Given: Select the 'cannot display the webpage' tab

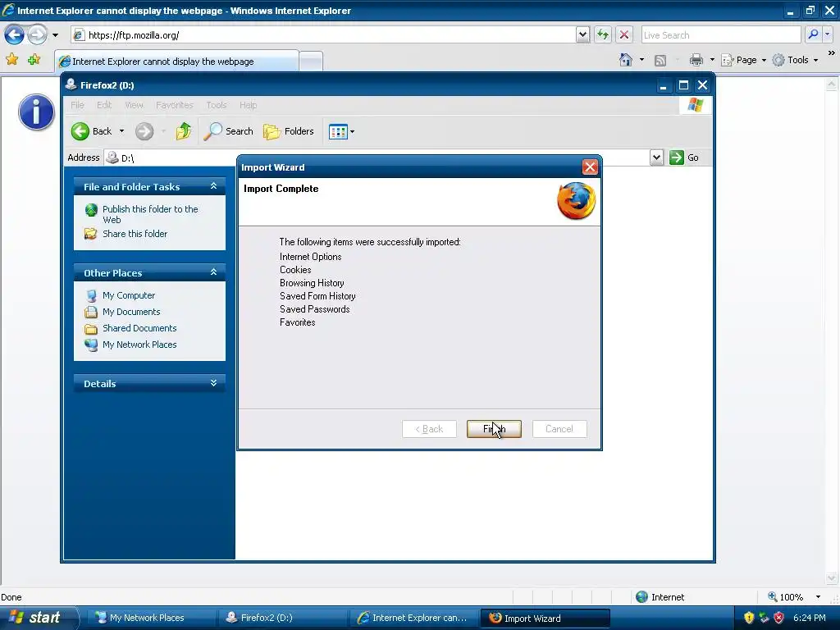Looking at the screenshot, I should (x=177, y=61).
